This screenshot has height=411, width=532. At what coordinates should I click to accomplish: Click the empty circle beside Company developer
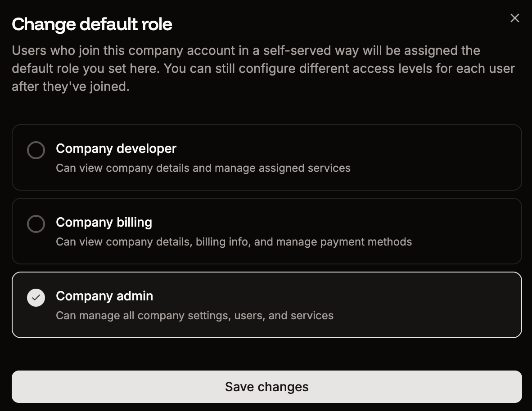[36, 150]
